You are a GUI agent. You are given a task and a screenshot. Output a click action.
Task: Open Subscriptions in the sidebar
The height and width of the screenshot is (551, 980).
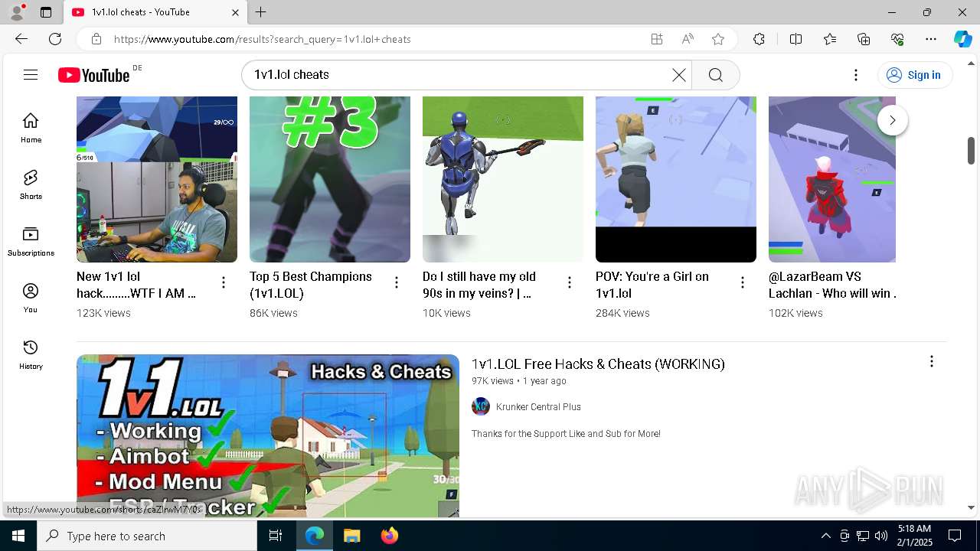coord(31,241)
